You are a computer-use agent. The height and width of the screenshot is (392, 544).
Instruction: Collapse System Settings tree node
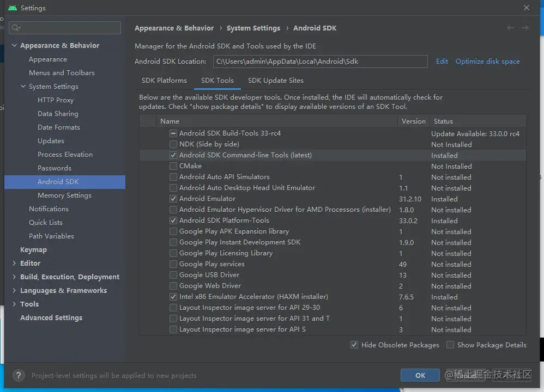[23, 87]
